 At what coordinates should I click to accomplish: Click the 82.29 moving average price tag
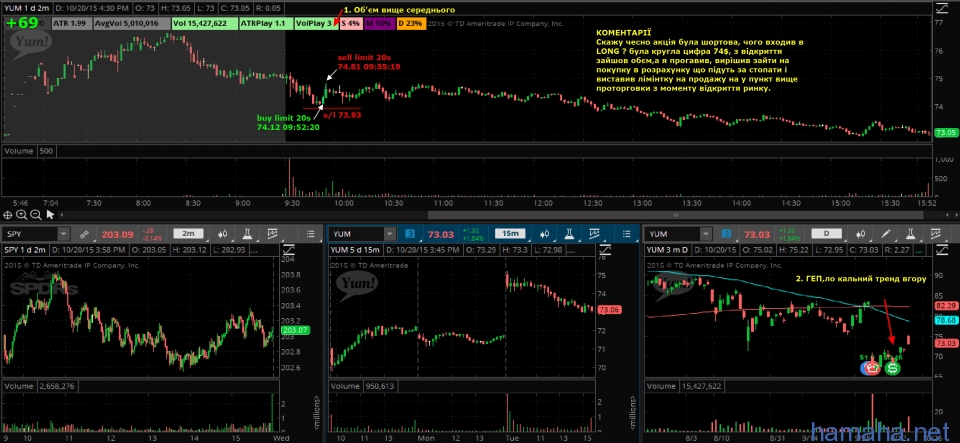[945, 306]
